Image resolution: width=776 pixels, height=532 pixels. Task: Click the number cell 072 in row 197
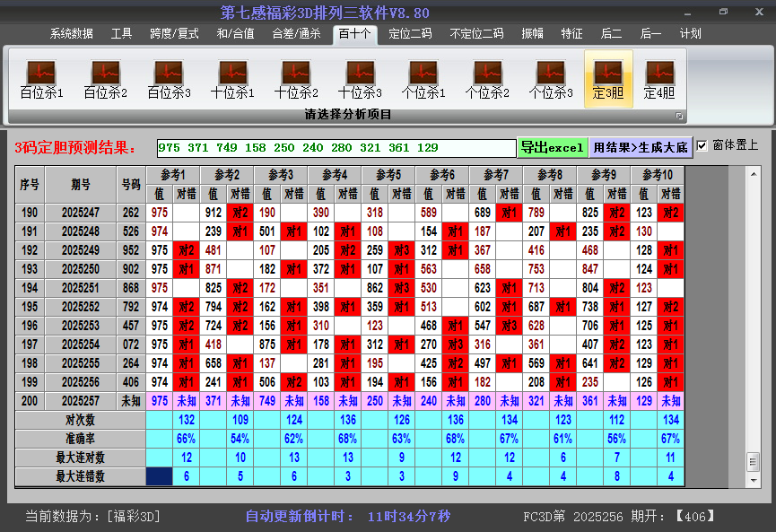(131, 344)
